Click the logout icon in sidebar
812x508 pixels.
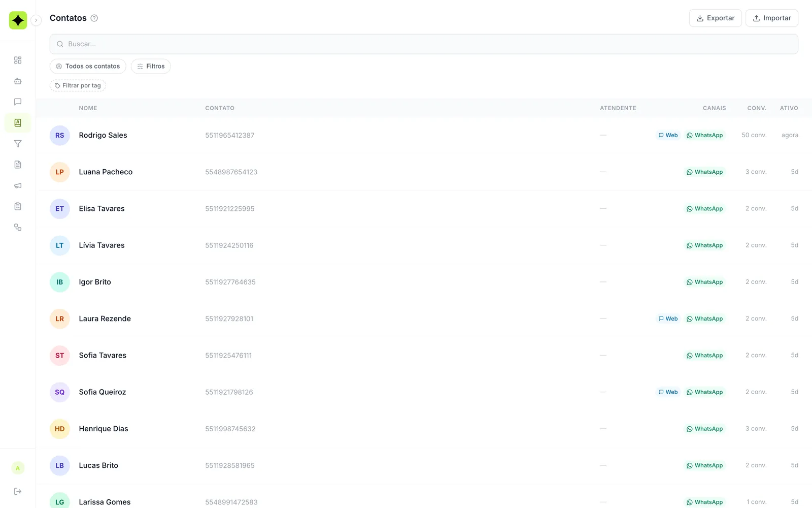(x=18, y=491)
